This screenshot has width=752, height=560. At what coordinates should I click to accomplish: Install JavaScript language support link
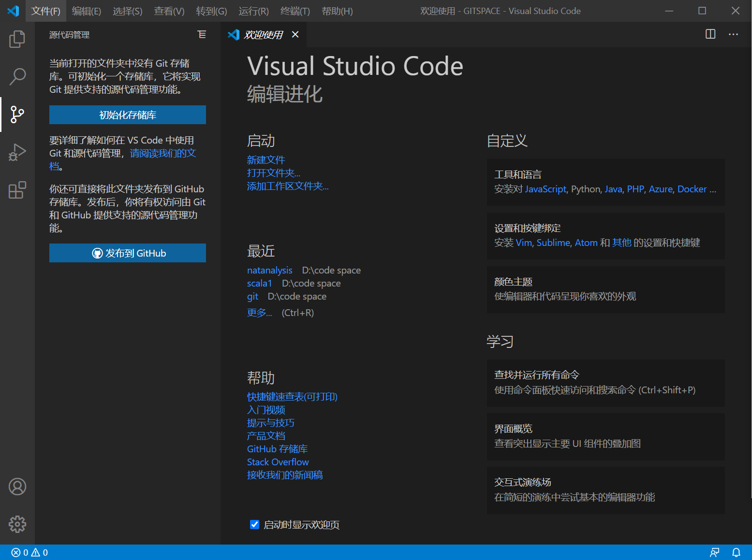point(546,189)
